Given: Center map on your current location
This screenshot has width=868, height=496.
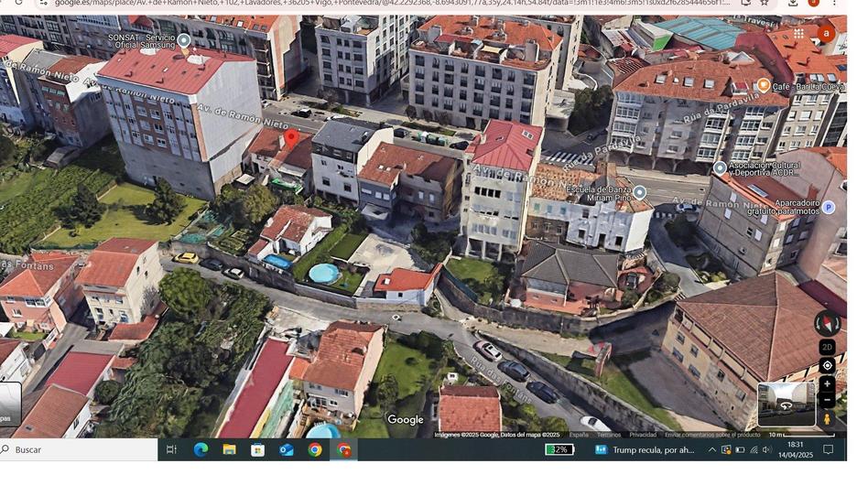Looking at the screenshot, I should [x=827, y=366].
